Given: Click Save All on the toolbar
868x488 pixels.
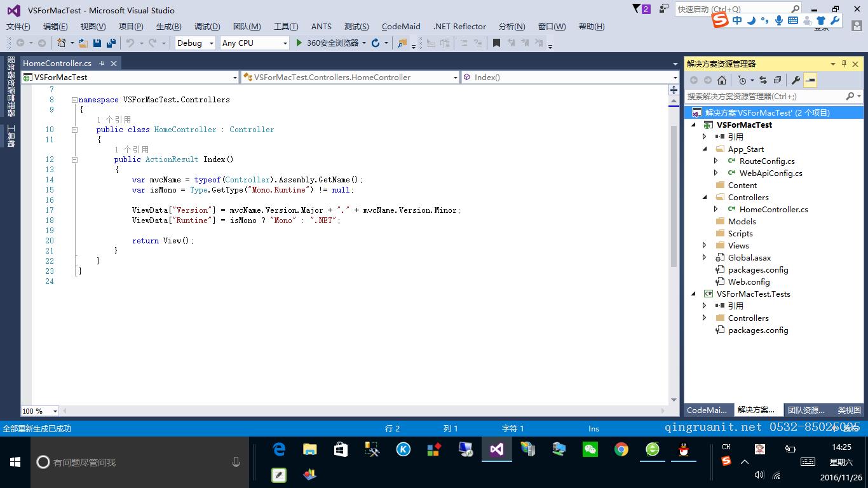Looking at the screenshot, I should coord(111,43).
